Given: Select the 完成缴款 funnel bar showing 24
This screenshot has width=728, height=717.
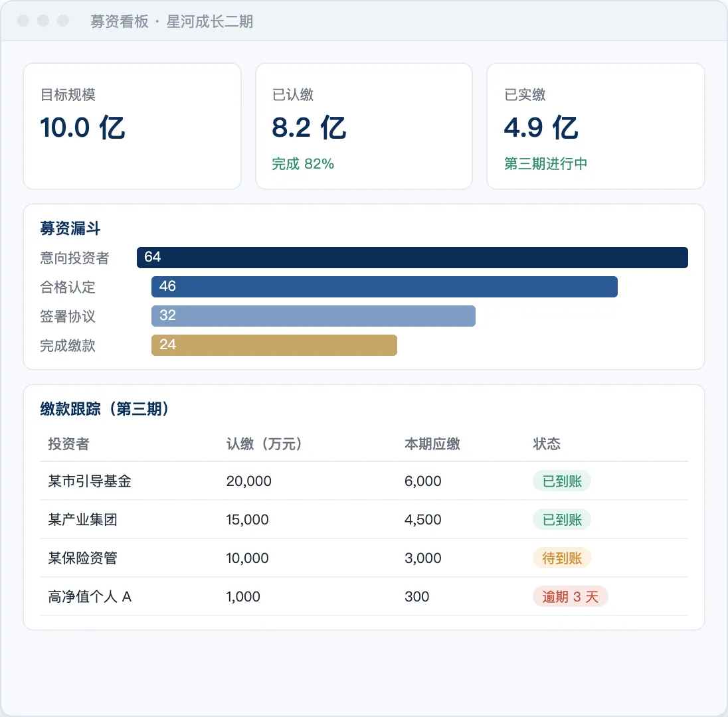Looking at the screenshot, I should [x=274, y=345].
